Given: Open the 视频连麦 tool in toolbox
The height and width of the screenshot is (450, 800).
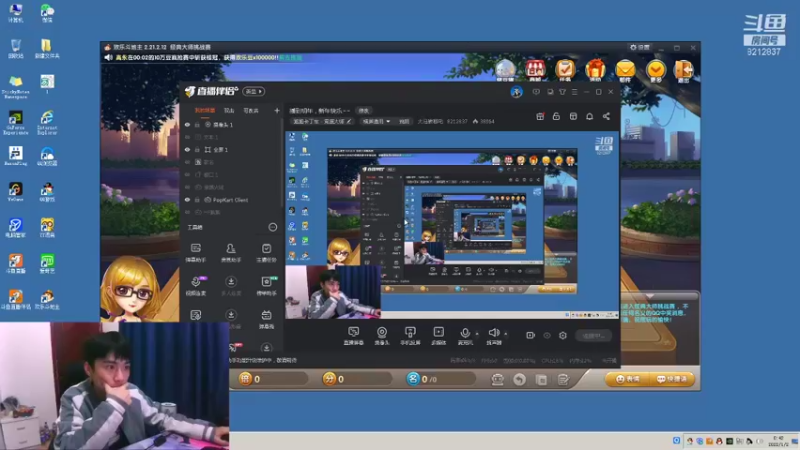Looking at the screenshot, I should point(195,286).
